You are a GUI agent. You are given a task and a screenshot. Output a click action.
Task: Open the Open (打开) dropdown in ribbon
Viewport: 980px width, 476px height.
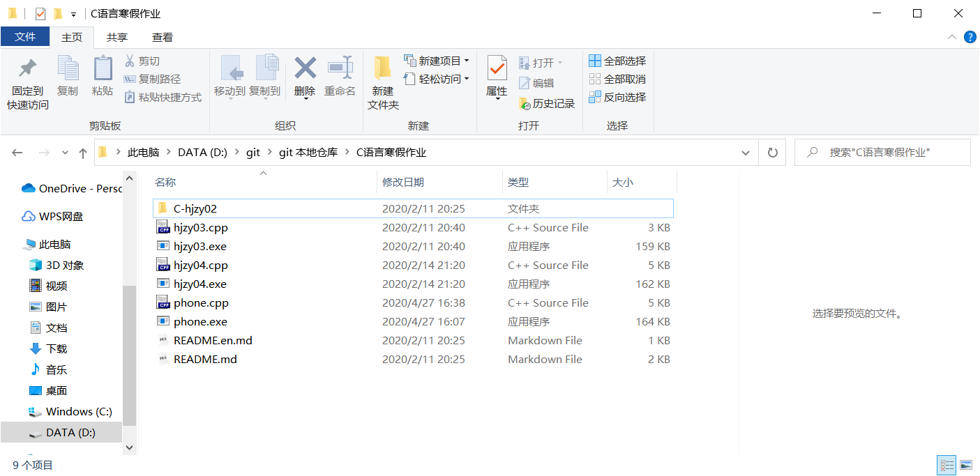[541, 63]
